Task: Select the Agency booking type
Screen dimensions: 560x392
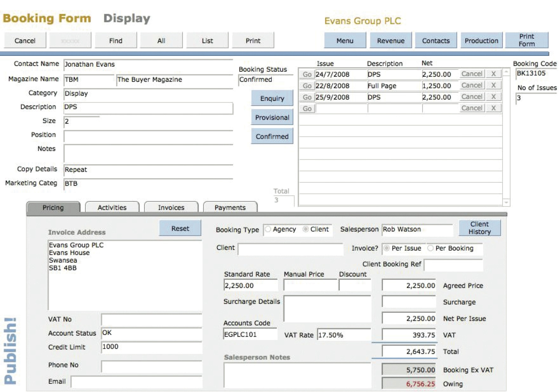Action: point(268,229)
